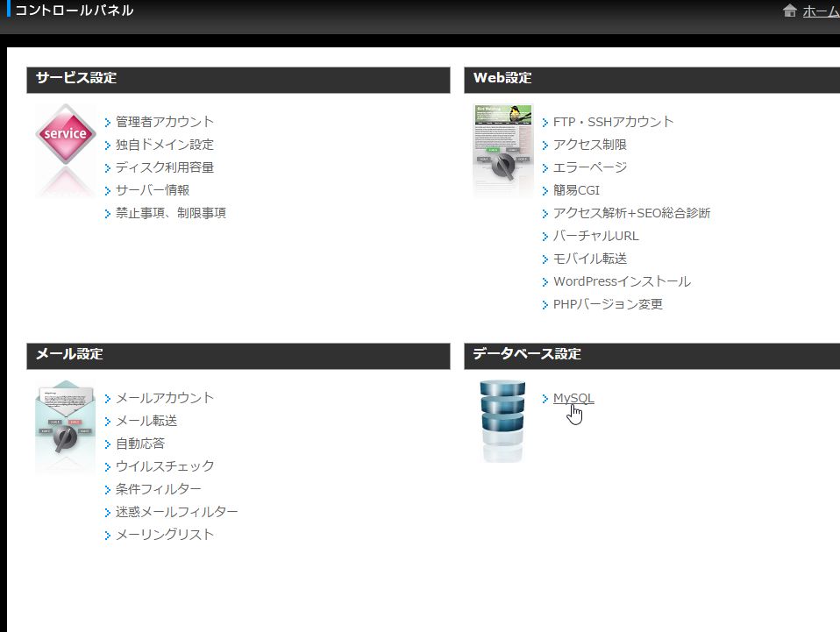Open メーリングリスト settings

(165, 535)
